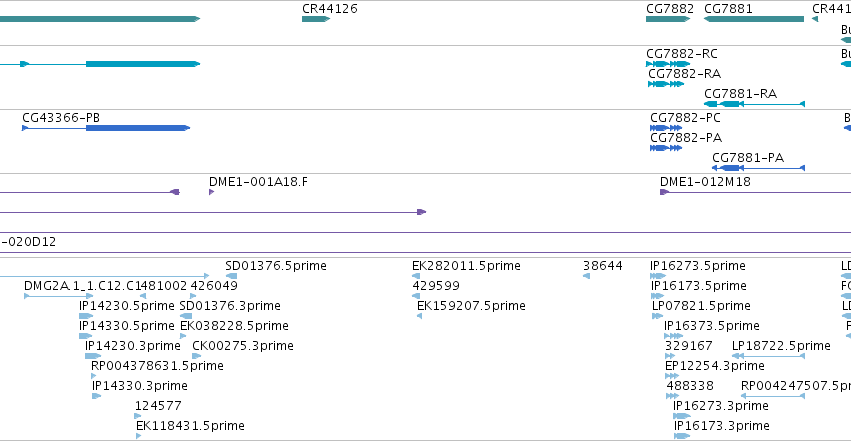Click the EK282011.5prime EST label
Screen dimensions: 851x441
click(x=466, y=266)
